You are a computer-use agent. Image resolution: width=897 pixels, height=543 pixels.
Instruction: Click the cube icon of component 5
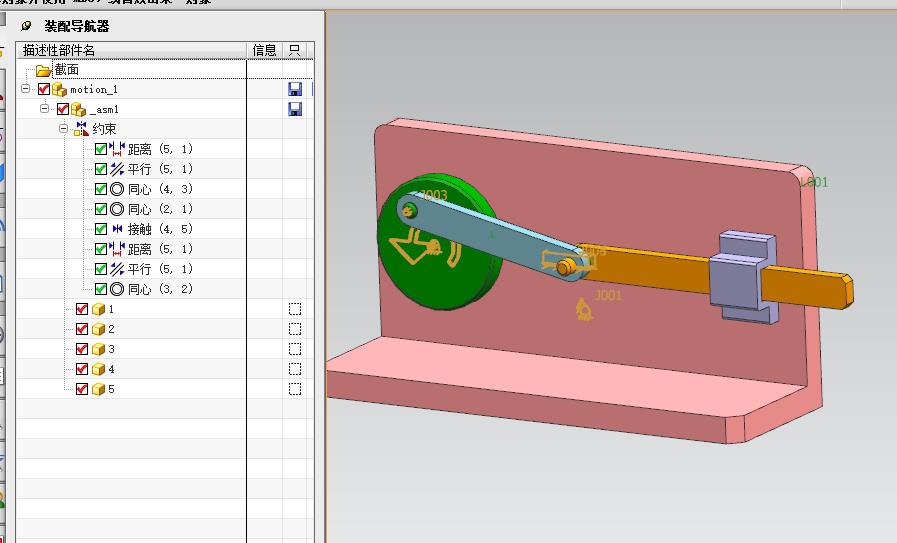click(98, 389)
